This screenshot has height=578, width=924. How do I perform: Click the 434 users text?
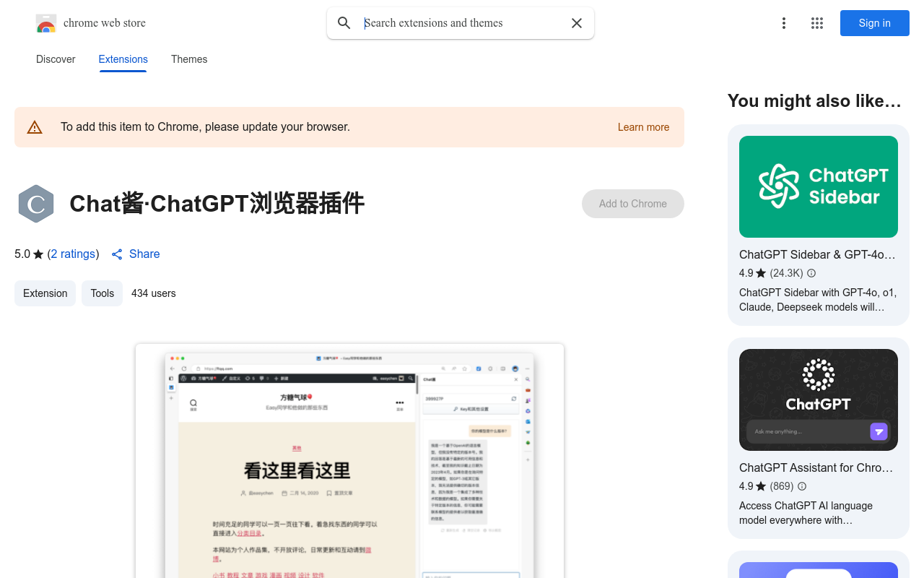coord(154,293)
